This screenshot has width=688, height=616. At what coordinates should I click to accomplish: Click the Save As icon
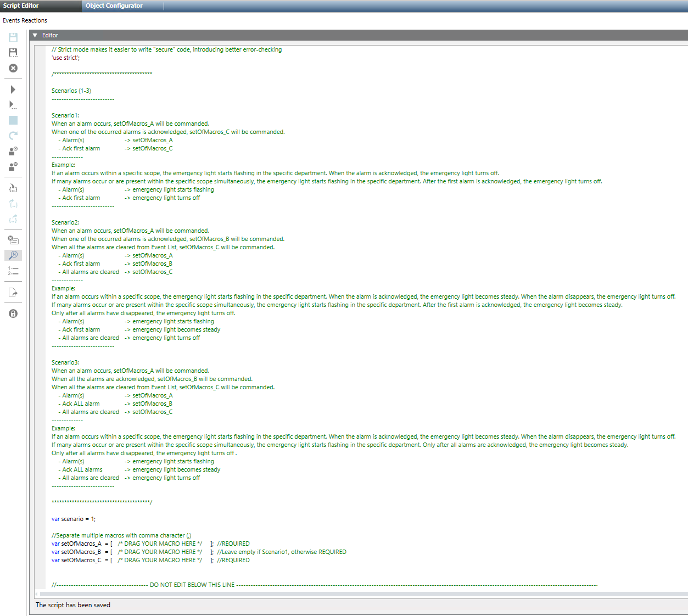[13, 53]
